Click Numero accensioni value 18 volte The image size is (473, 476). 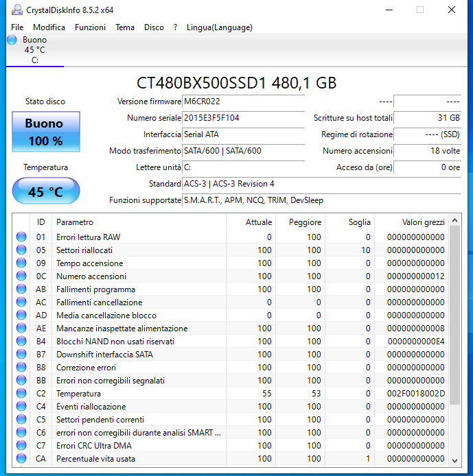[x=428, y=151]
